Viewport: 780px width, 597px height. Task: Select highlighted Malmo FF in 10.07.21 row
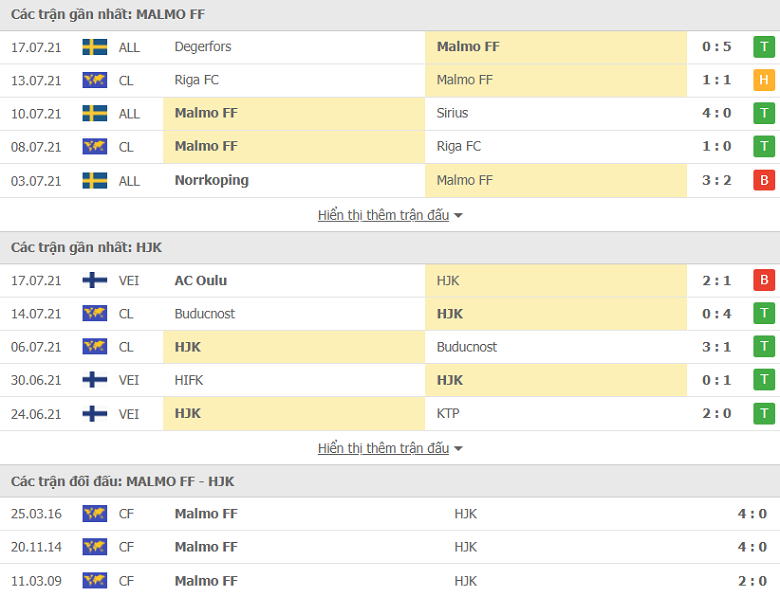206,113
